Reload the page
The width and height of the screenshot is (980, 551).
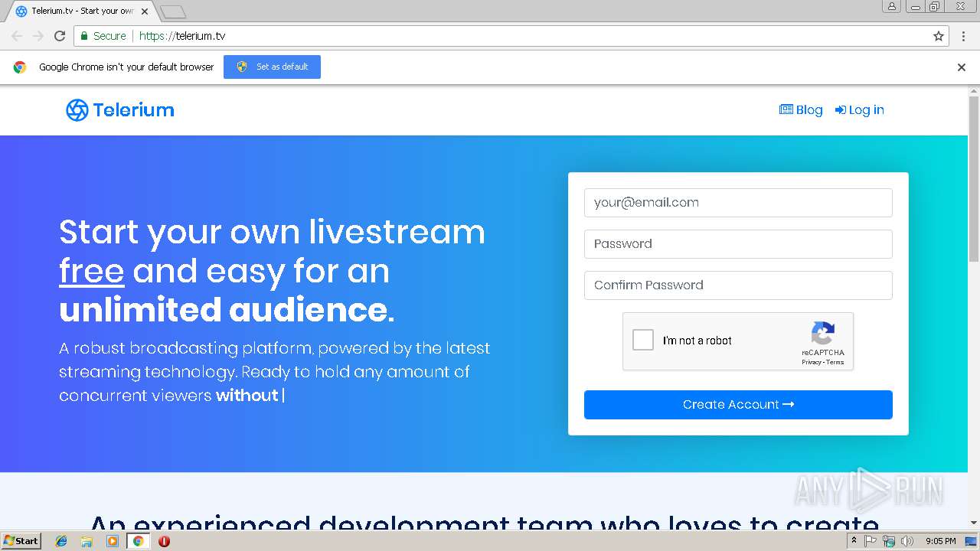pyautogui.click(x=60, y=36)
